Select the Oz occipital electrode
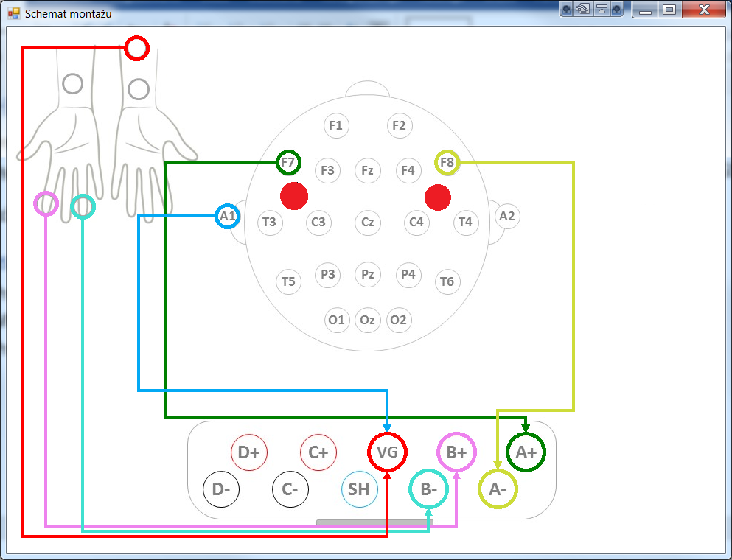732x560 pixels. 367,320
